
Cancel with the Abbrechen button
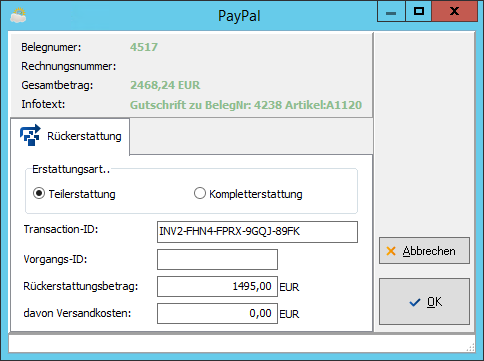pos(424,251)
